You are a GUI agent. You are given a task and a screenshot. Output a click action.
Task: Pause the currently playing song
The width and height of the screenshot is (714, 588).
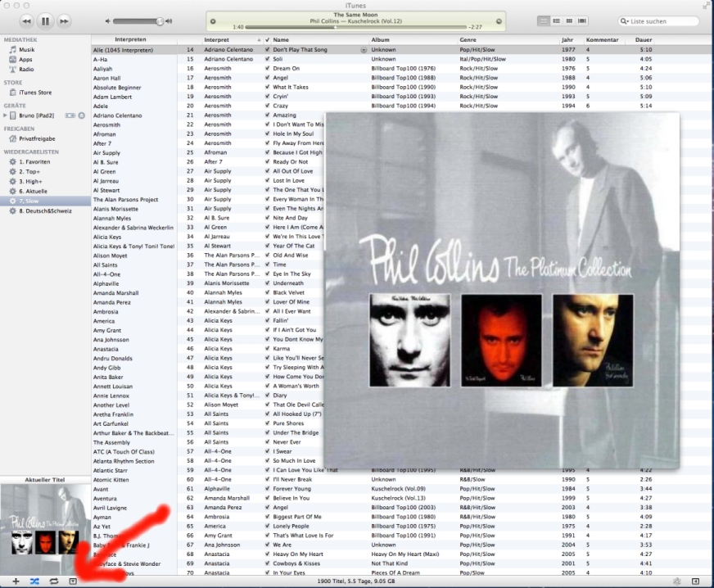(x=45, y=20)
